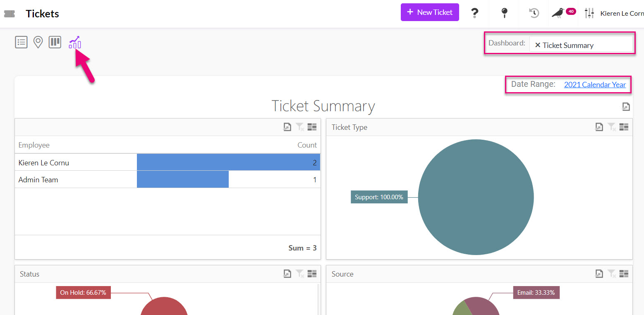This screenshot has width=644, height=315.
Task: Clear filter on Employee count panel
Action: click(x=300, y=127)
